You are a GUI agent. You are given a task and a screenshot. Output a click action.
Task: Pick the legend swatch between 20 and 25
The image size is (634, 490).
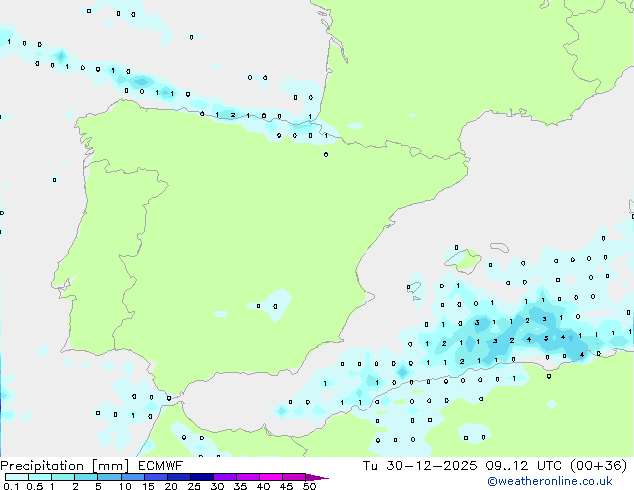pyautogui.click(x=178, y=477)
